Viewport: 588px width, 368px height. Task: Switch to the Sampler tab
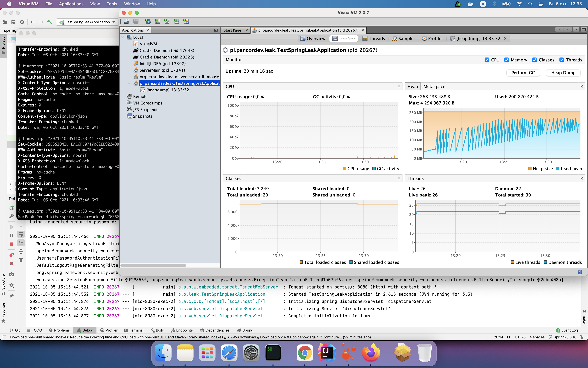404,38
